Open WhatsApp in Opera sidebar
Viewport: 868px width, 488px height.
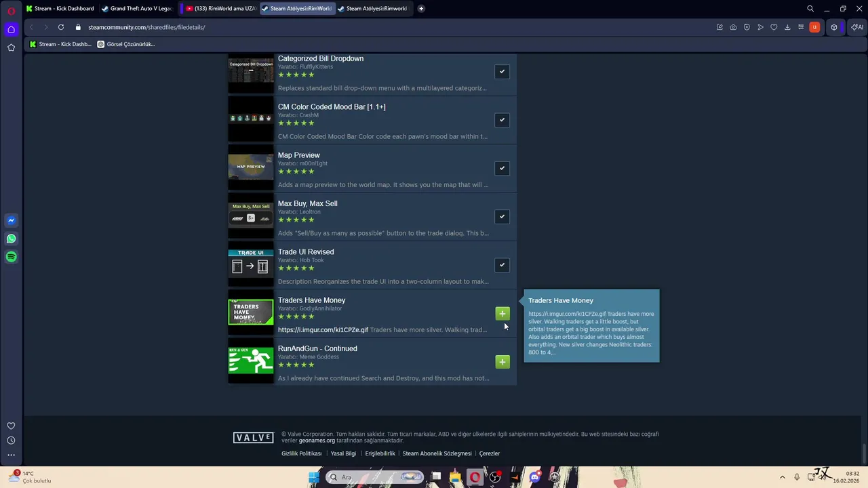coord(11,239)
